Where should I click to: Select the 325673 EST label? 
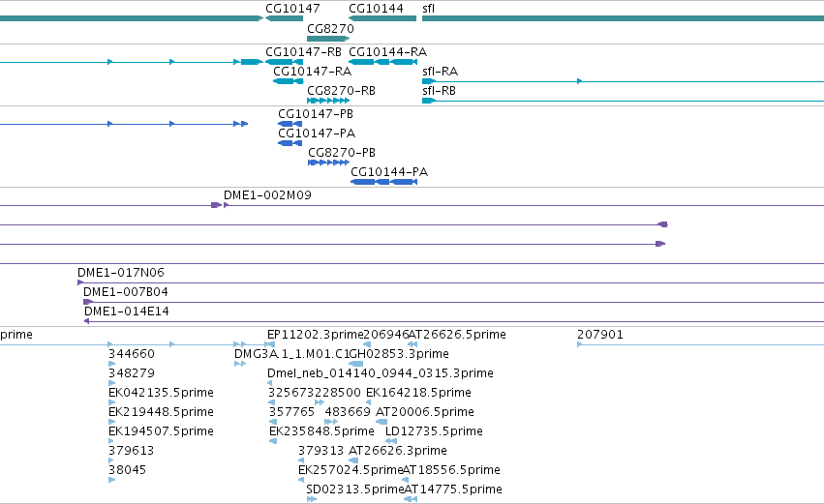pyautogui.click(x=291, y=393)
